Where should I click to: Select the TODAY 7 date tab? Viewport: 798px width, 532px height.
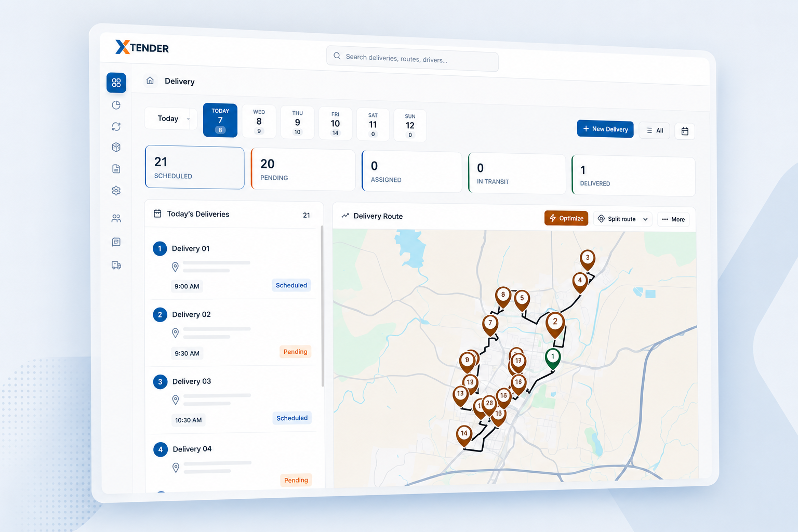click(x=220, y=120)
